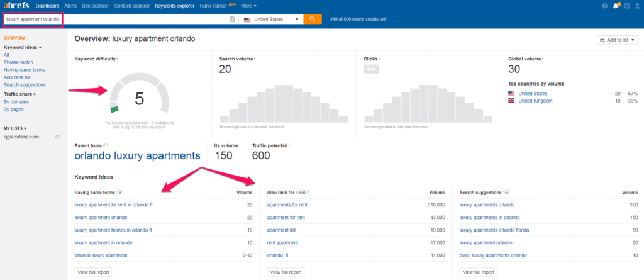Image resolution: width=644 pixels, height=280 pixels.
Task: Click the Clicks N/A badge
Action: [371, 69]
